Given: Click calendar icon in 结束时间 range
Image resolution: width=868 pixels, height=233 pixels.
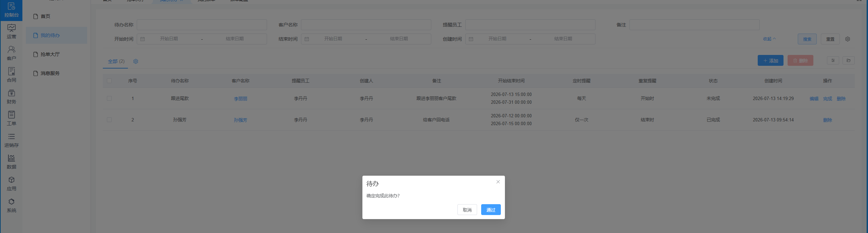Looking at the screenshot, I should tap(307, 39).
